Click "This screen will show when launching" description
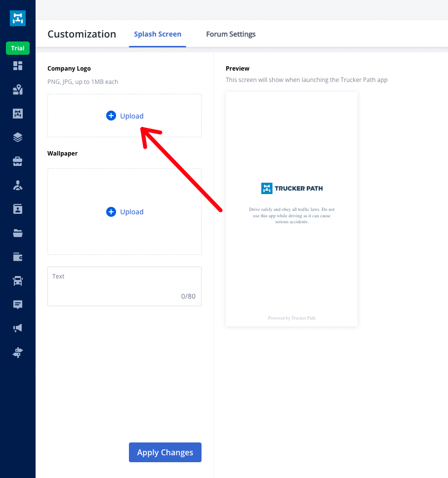The height and width of the screenshot is (478, 448). pyautogui.click(x=307, y=80)
